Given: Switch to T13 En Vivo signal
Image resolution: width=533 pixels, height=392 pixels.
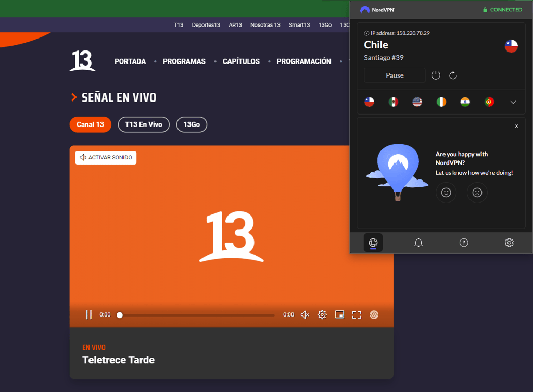Looking at the screenshot, I should pyautogui.click(x=144, y=124).
